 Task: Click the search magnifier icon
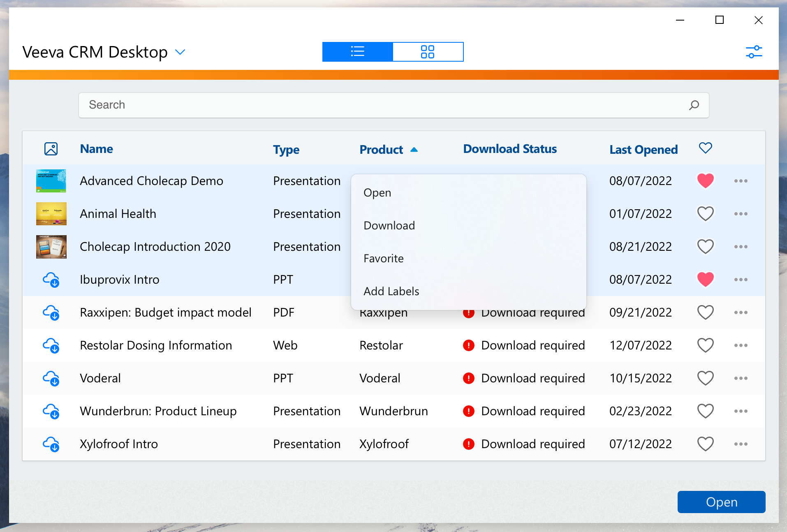point(694,105)
